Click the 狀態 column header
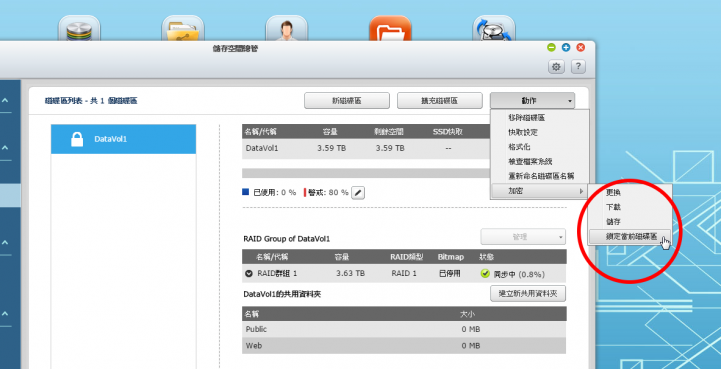Image resolution: width=721 pixels, height=369 pixels. 487,257
